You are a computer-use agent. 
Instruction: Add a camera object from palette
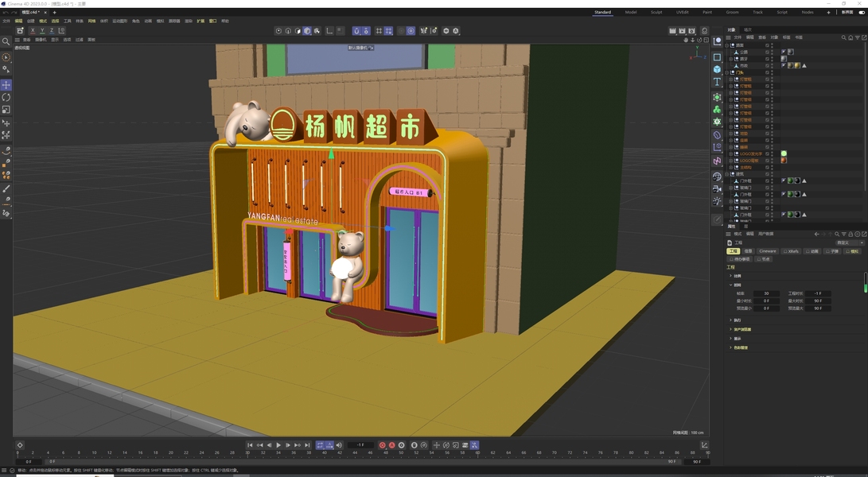tap(717, 188)
